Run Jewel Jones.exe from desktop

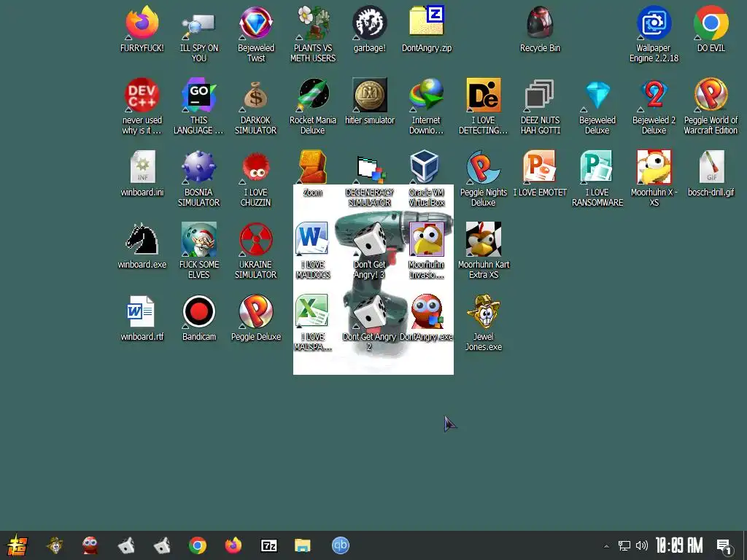(483, 323)
